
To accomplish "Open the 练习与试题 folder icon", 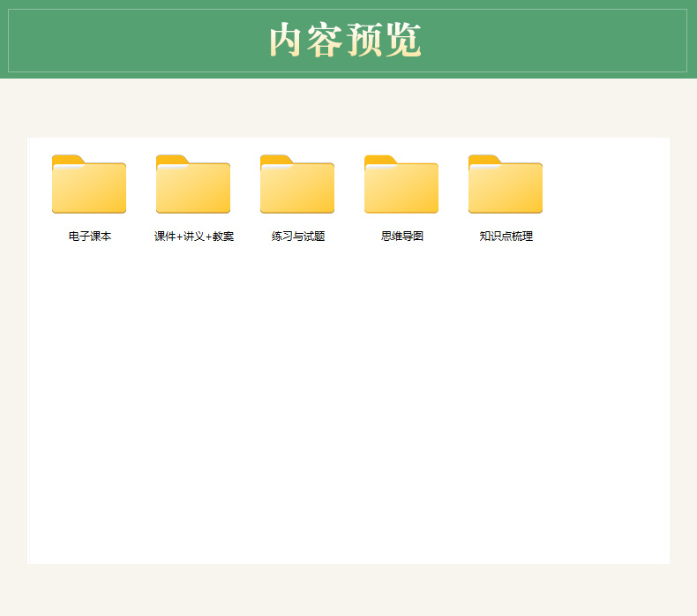I will [x=297, y=184].
